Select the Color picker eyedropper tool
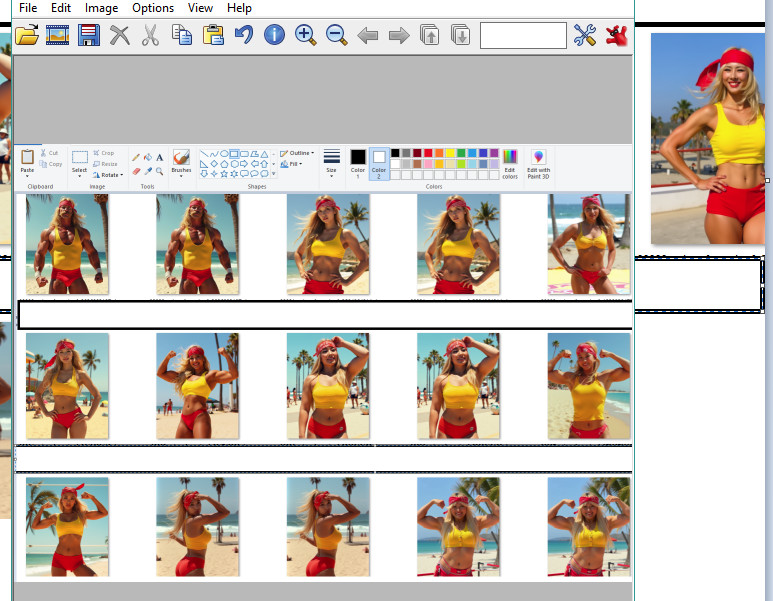 [x=148, y=171]
